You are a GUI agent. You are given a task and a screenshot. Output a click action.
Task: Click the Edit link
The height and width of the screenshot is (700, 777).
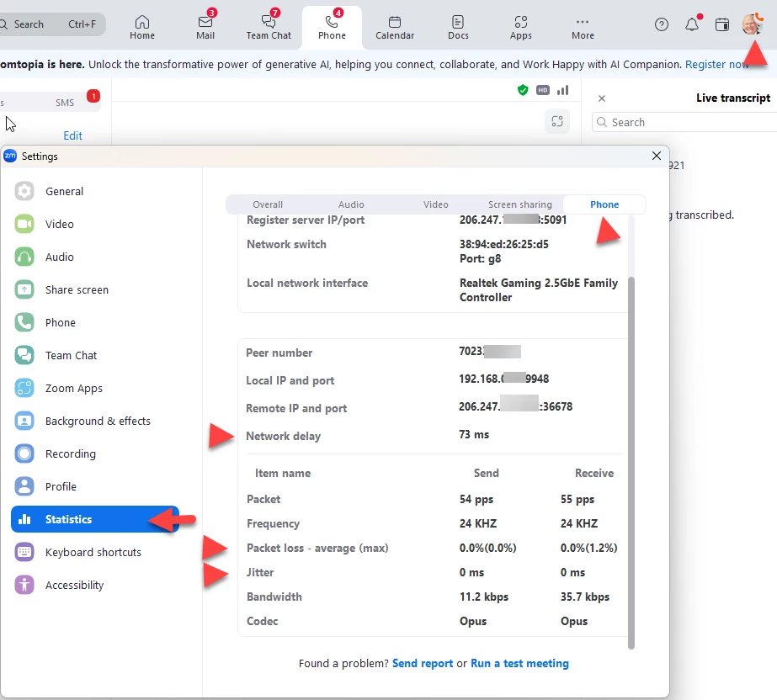coord(73,135)
